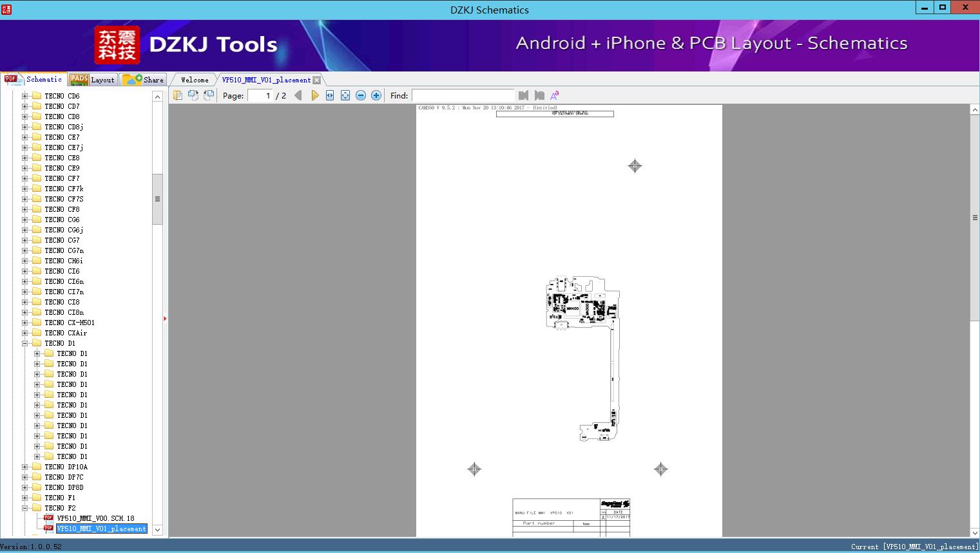980x553 pixels.
Task: Collapse the TECNO D1 parent folder
Action: (x=25, y=343)
